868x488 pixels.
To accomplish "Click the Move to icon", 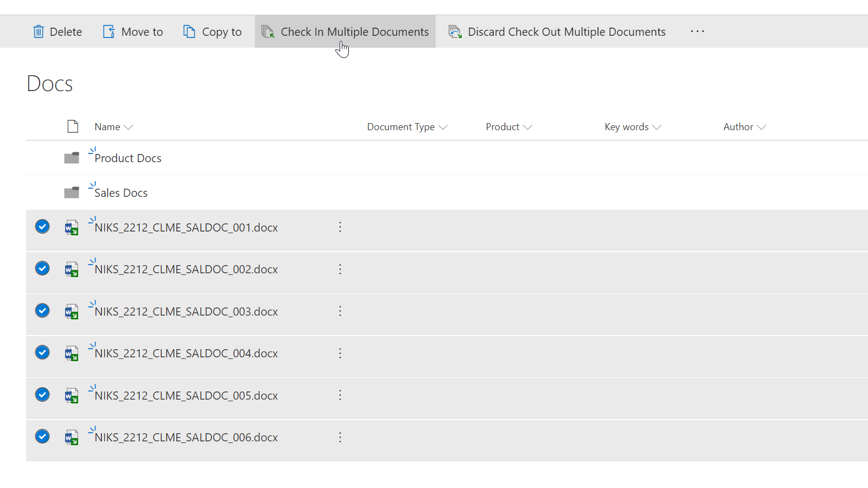I will [109, 31].
